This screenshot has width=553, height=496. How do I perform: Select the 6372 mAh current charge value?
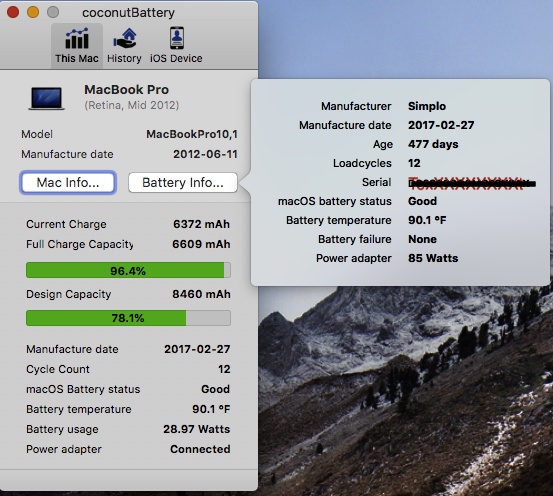[x=201, y=224]
